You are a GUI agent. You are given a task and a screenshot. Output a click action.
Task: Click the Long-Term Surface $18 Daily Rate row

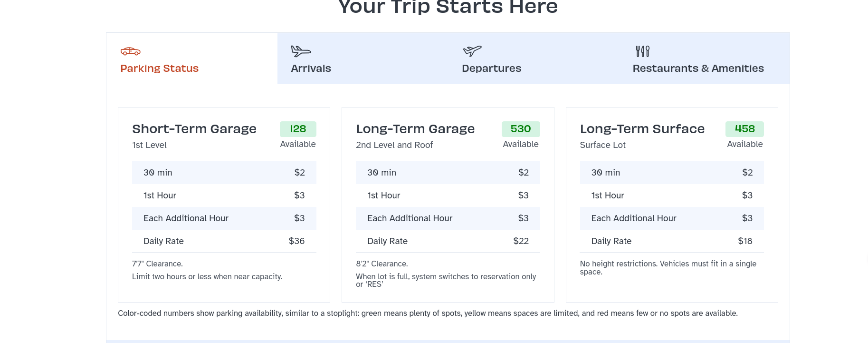coord(671,241)
